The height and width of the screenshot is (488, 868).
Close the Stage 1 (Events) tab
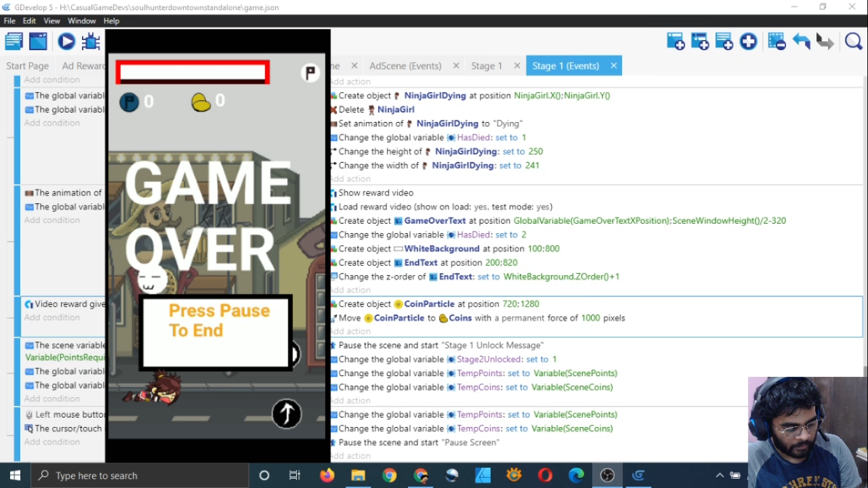(x=614, y=65)
